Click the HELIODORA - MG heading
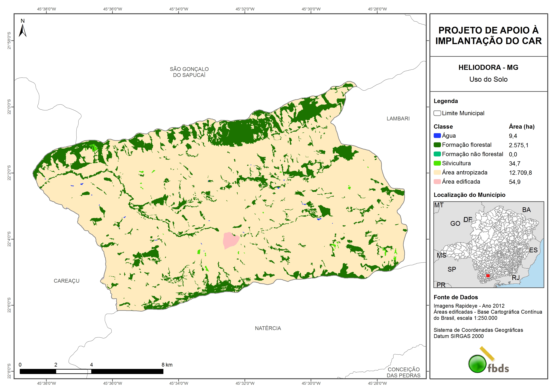 click(488, 67)
